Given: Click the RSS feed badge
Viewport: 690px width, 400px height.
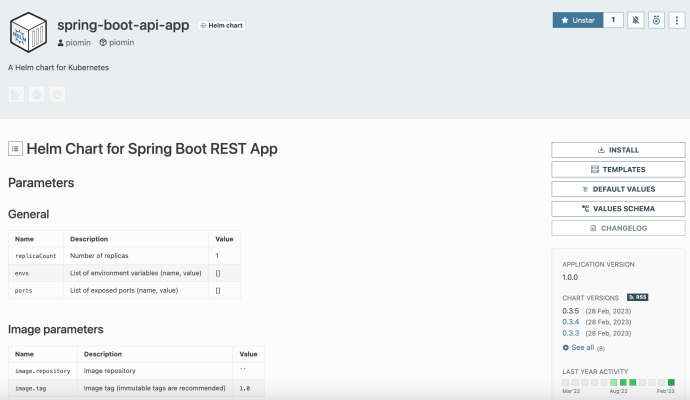Looking at the screenshot, I should coord(637,297).
